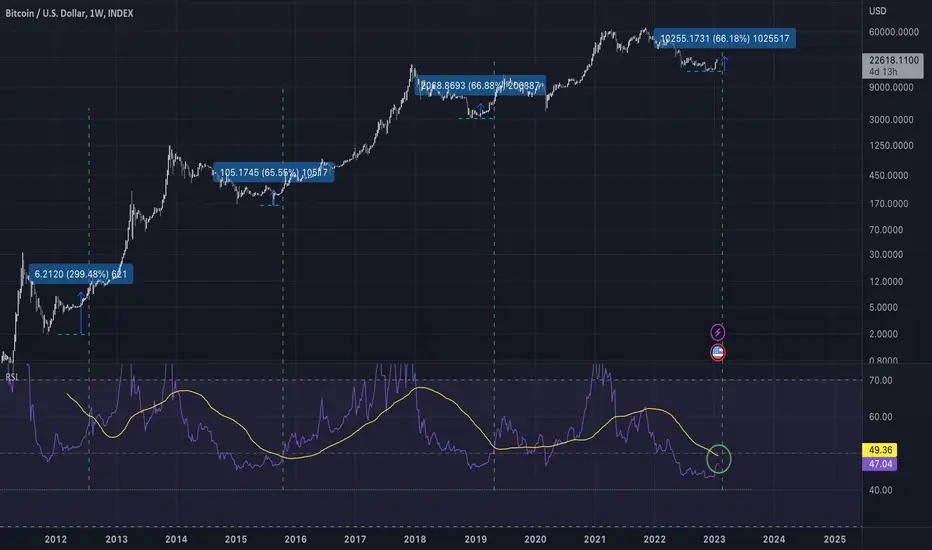Click the 170.0000 price axis label
The width and height of the screenshot is (932, 550).
point(889,203)
